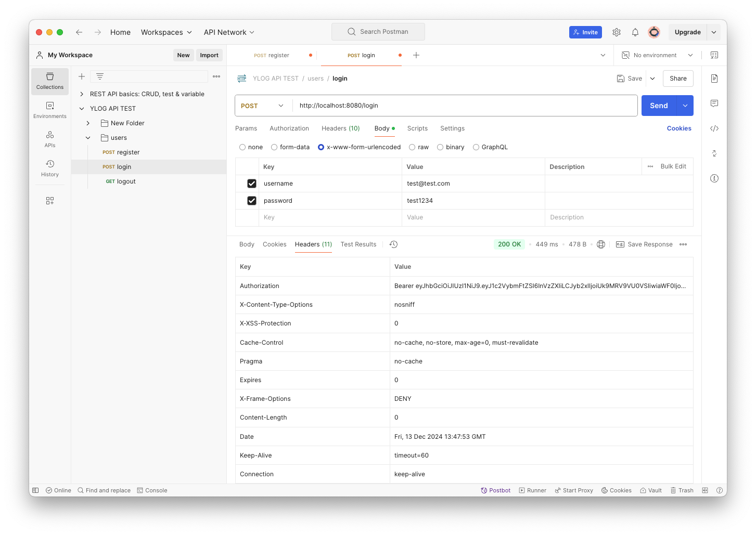Click Bulk Edit
This screenshot has width=756, height=535.
(x=673, y=166)
